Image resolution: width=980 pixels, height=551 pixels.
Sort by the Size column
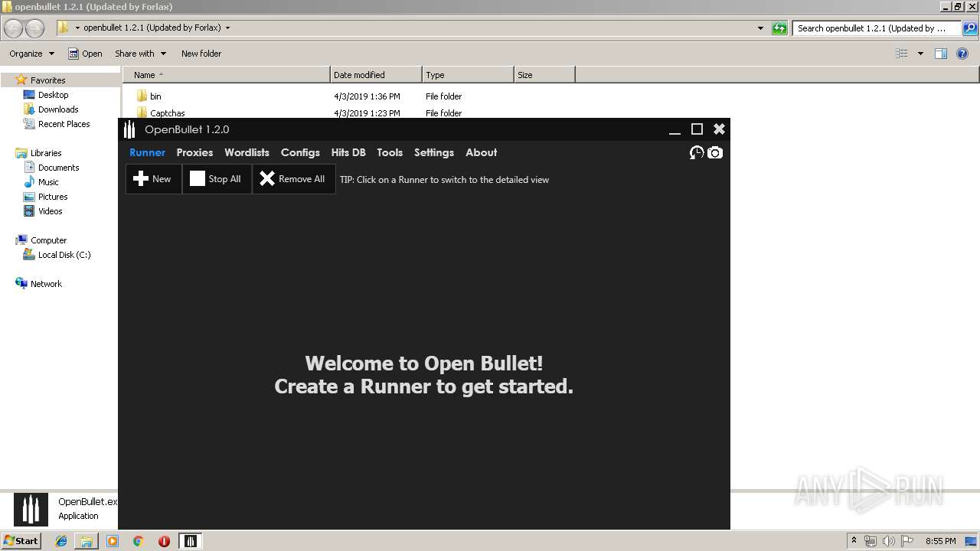tap(544, 75)
